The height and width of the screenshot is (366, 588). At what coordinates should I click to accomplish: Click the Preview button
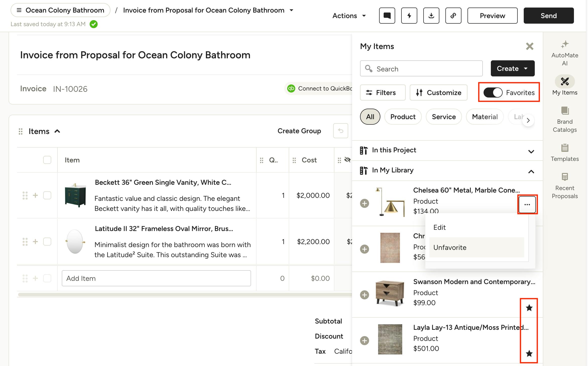click(492, 16)
